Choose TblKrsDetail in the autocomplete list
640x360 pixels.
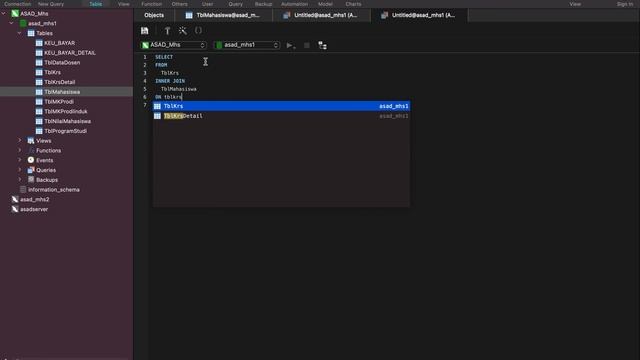[281, 116]
